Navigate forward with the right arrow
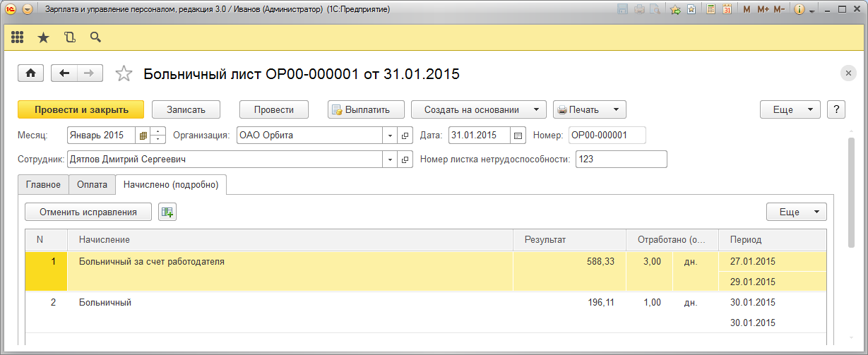 point(90,73)
